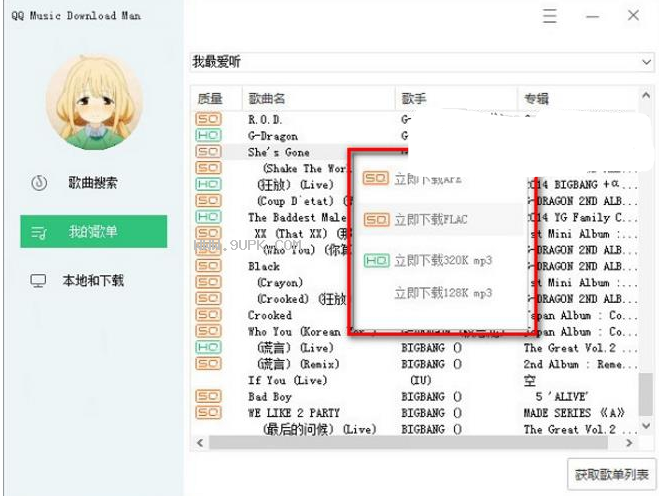This screenshot has width=659, height=496.
Task: Click HQ icon next to 320K mp3
Action: click(377, 261)
